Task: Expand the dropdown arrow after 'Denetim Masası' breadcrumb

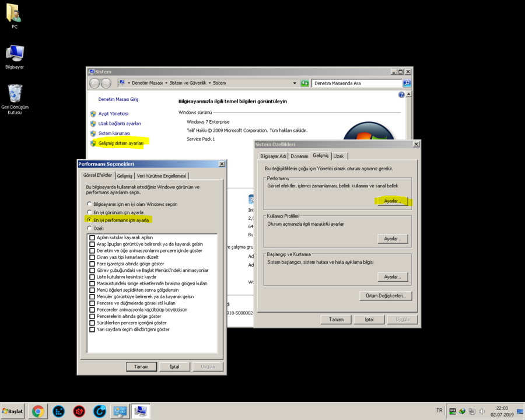Action: (166, 83)
